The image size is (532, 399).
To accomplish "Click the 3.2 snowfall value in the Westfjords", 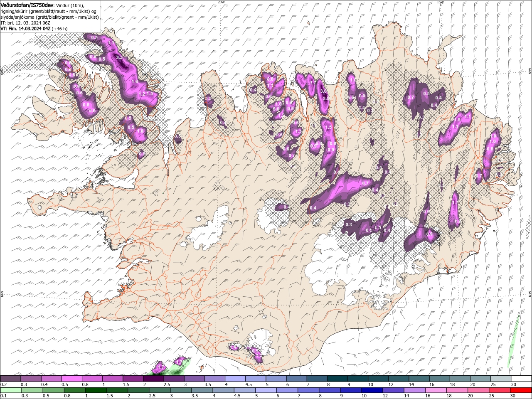I will (118, 57).
